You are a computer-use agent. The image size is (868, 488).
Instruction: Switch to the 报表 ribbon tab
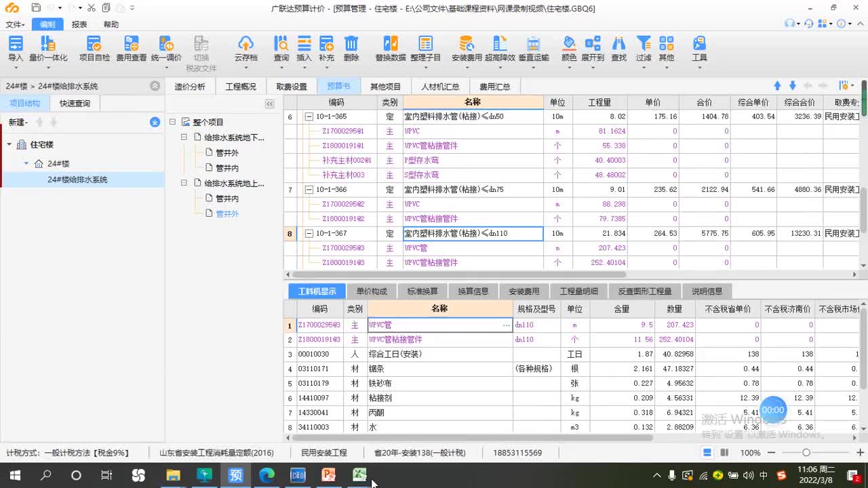(79, 24)
